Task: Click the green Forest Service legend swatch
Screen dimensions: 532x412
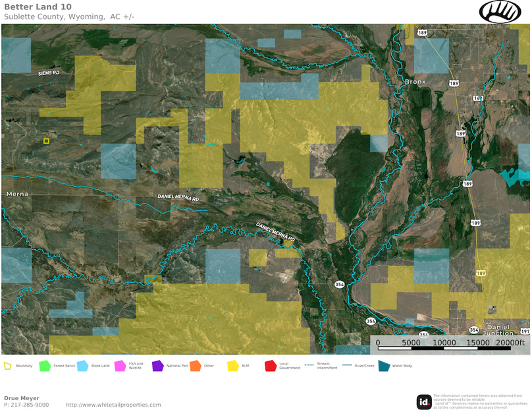Action: (x=45, y=365)
